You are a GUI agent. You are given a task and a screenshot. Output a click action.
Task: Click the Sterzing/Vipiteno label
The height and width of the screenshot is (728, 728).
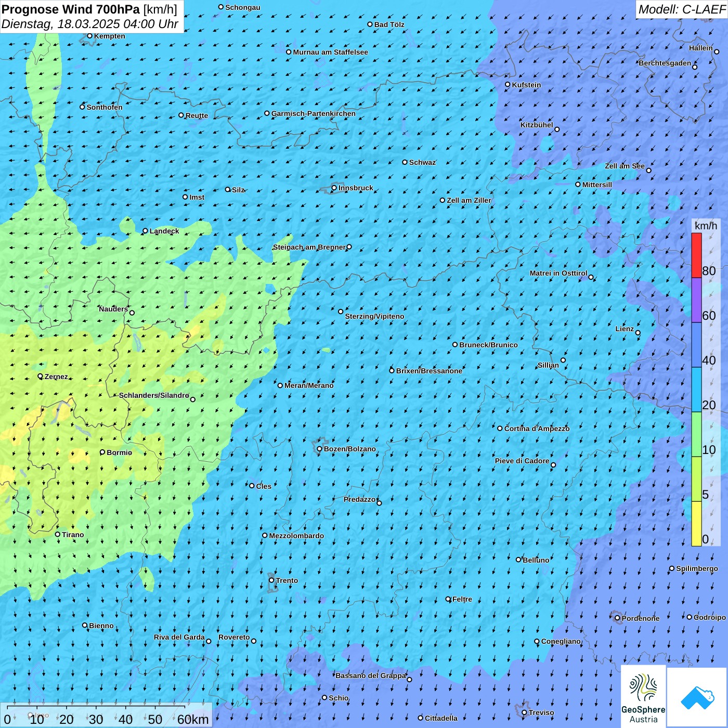[x=374, y=316]
